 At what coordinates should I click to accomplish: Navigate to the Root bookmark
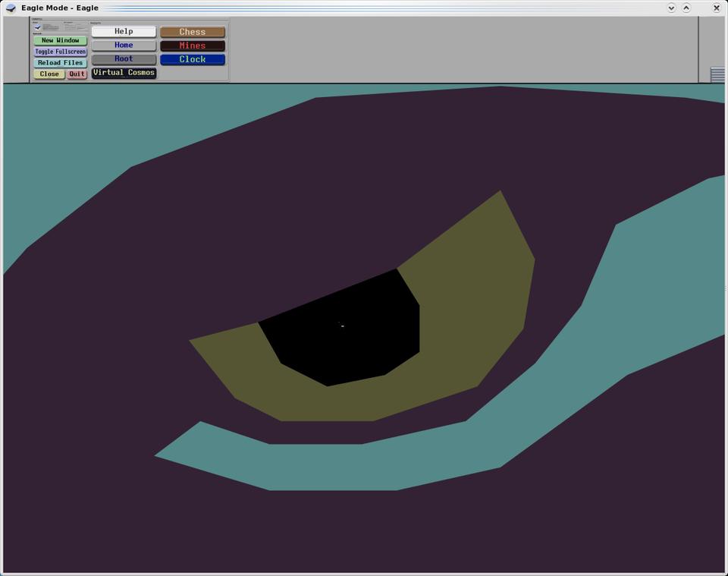click(124, 59)
